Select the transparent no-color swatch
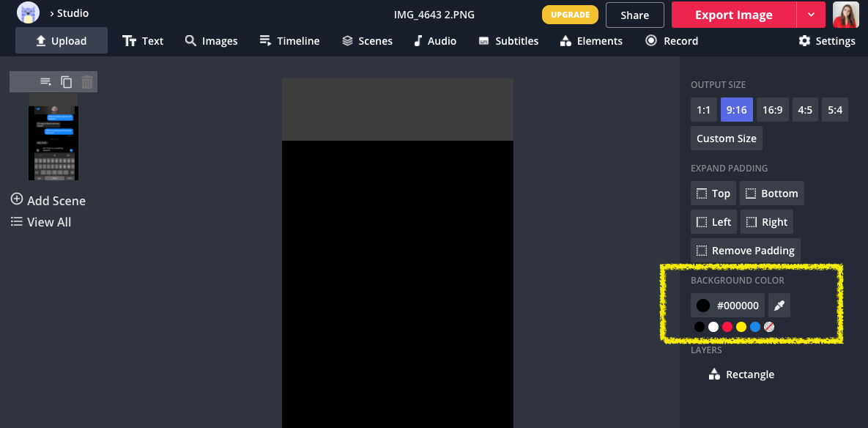This screenshot has width=868, height=428. [x=769, y=327]
